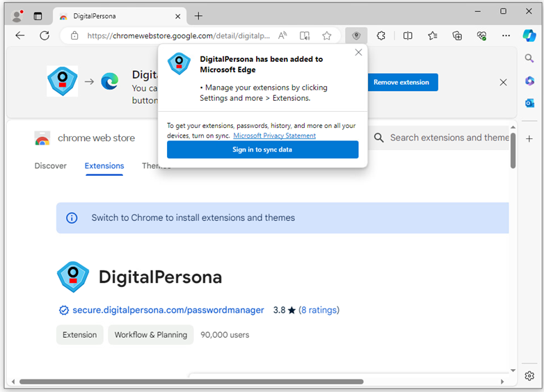This screenshot has width=544, height=392.
Task: Click the verified publisher badge icon
Action: 64,310
